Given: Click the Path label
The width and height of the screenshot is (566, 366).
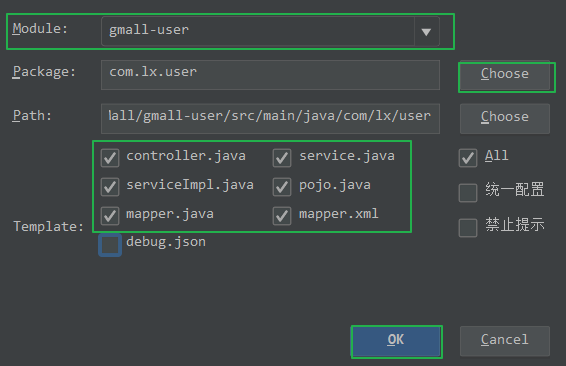Looking at the screenshot, I should click(32, 116).
